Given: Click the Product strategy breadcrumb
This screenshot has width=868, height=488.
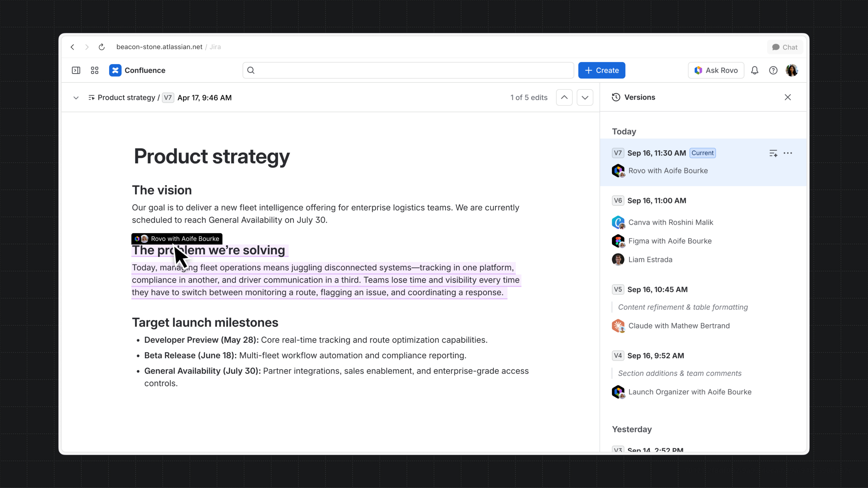Looking at the screenshot, I should (x=126, y=98).
